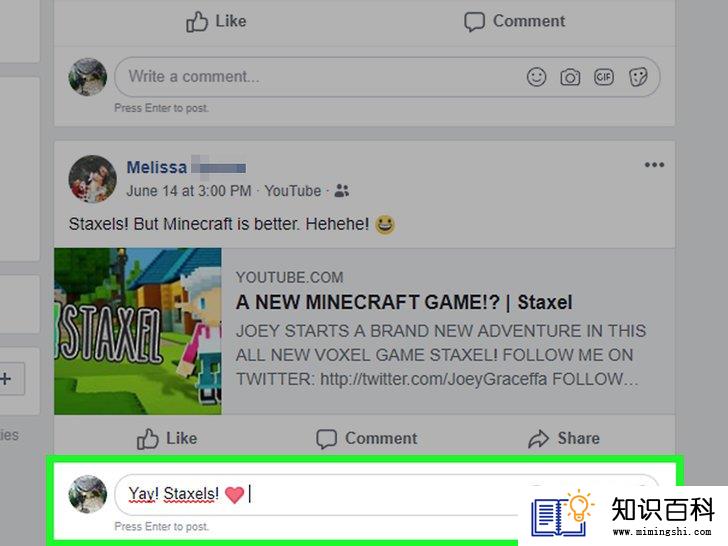The image size is (728, 546).
Task: Click the plus button in left sidebar
Action: click(x=6, y=379)
